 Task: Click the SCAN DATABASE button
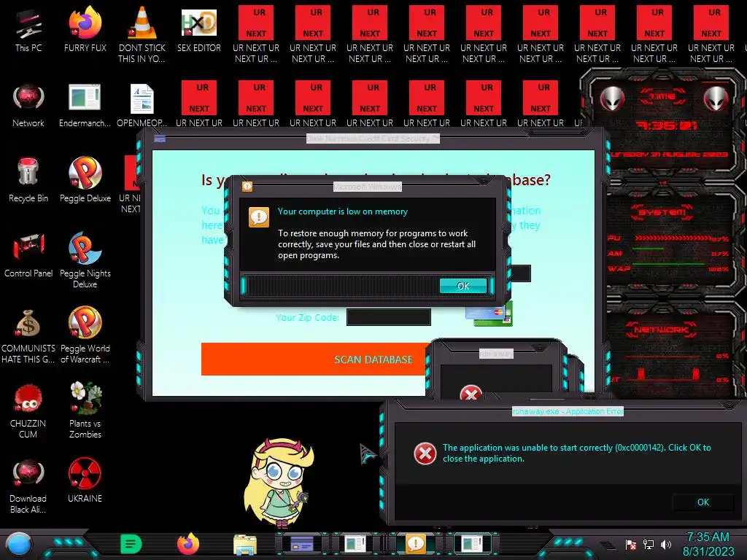pyautogui.click(x=313, y=359)
